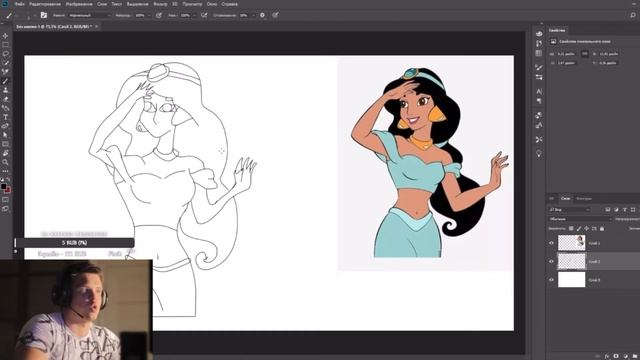Open the Paragraph panel icon in dock
Image resolution: width=640 pixels, height=360 pixels.
pos(539,101)
